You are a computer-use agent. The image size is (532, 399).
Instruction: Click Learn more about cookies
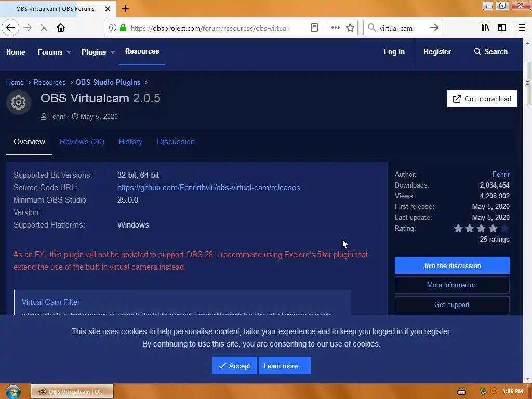tap(284, 366)
